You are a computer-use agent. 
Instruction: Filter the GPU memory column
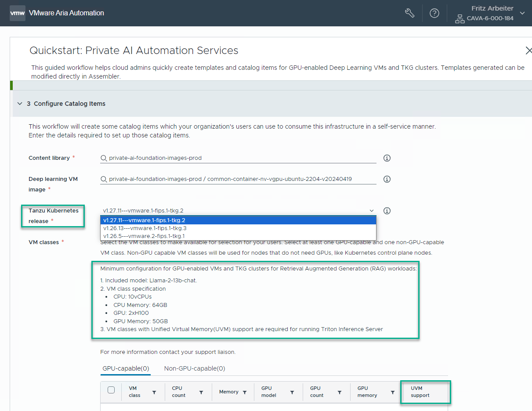coord(393,393)
